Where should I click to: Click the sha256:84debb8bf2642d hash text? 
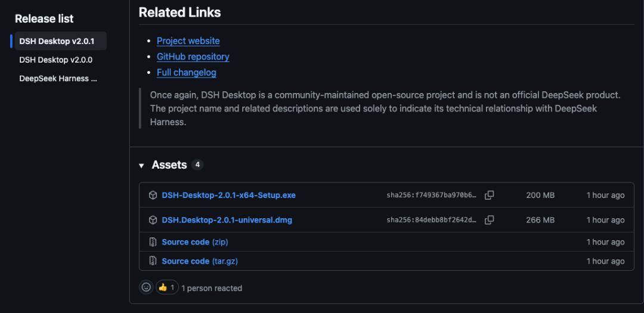tap(432, 220)
